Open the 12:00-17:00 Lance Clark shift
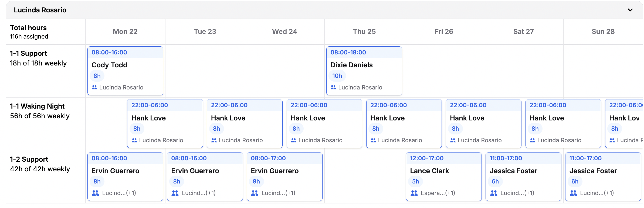Viewport: 644px width, 208px height. (x=443, y=171)
